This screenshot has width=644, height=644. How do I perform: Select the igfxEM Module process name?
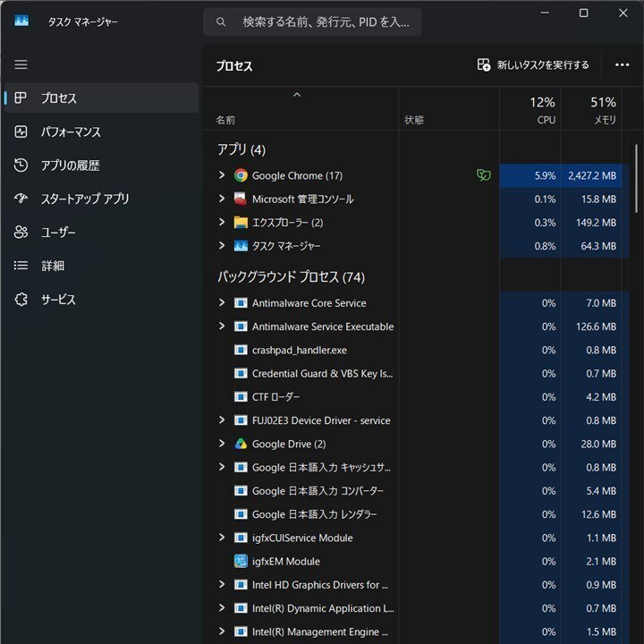(x=286, y=561)
